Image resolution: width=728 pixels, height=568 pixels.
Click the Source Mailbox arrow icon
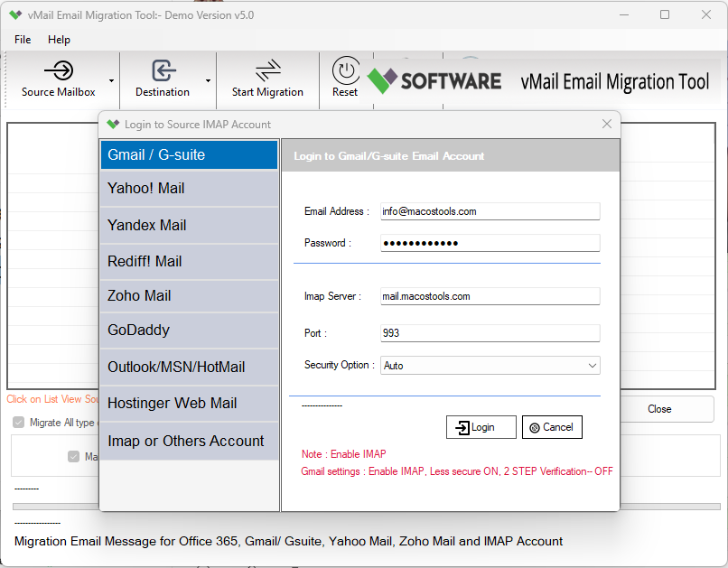(x=59, y=70)
